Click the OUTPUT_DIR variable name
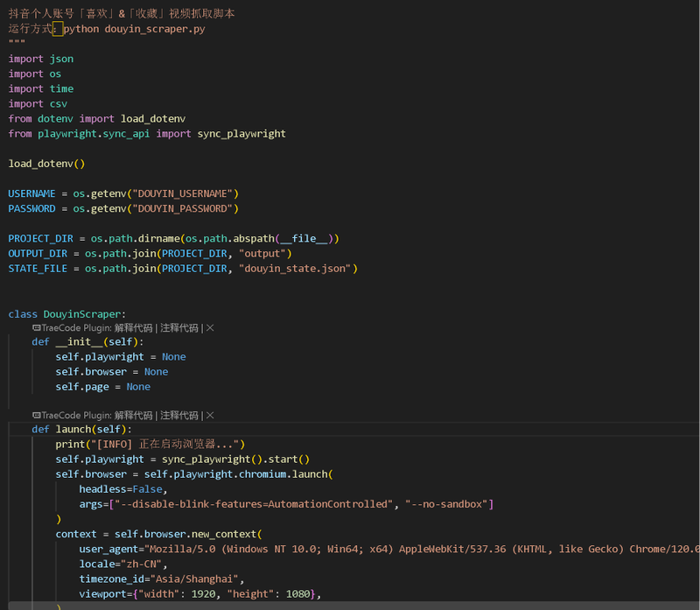The image size is (700, 610). (x=38, y=254)
